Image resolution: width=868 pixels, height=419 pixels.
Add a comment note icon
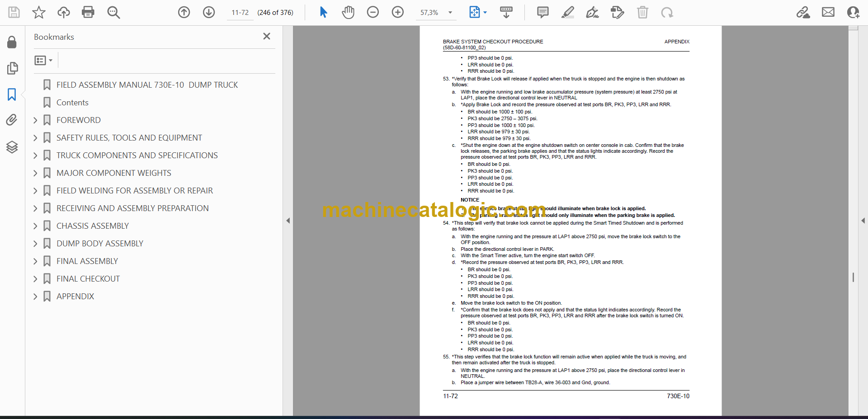coord(543,12)
